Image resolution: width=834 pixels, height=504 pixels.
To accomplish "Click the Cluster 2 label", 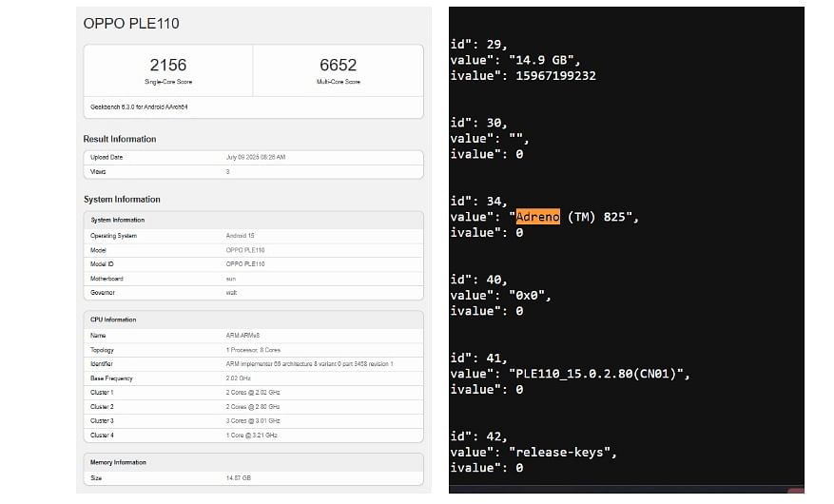I will coord(102,407).
